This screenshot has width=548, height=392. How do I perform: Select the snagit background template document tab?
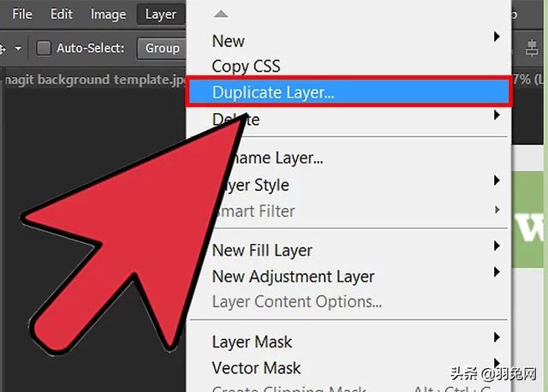point(94,80)
